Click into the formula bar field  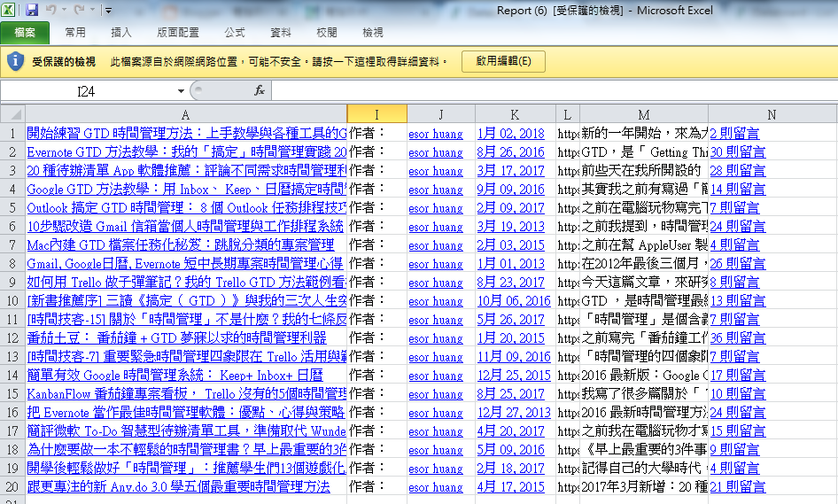(553, 91)
